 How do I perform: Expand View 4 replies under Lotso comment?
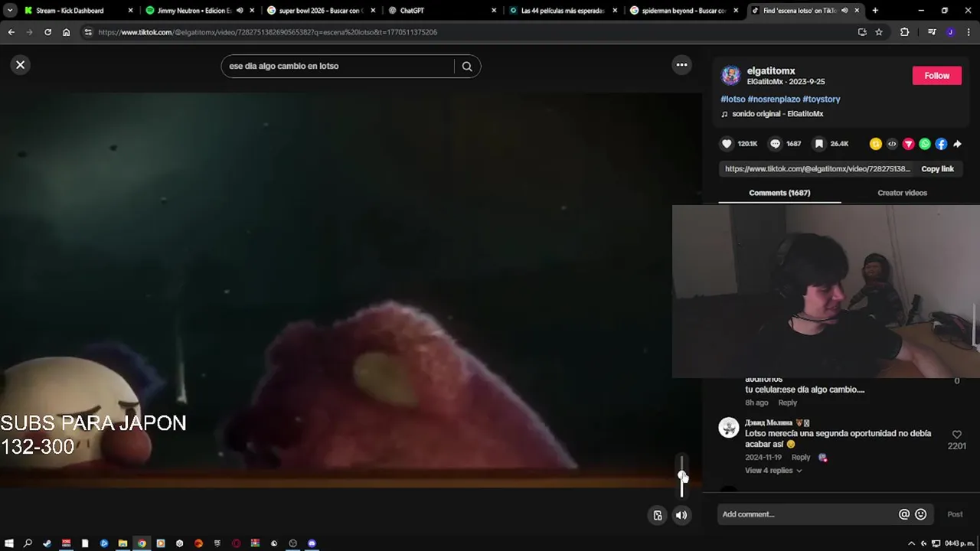pyautogui.click(x=773, y=471)
